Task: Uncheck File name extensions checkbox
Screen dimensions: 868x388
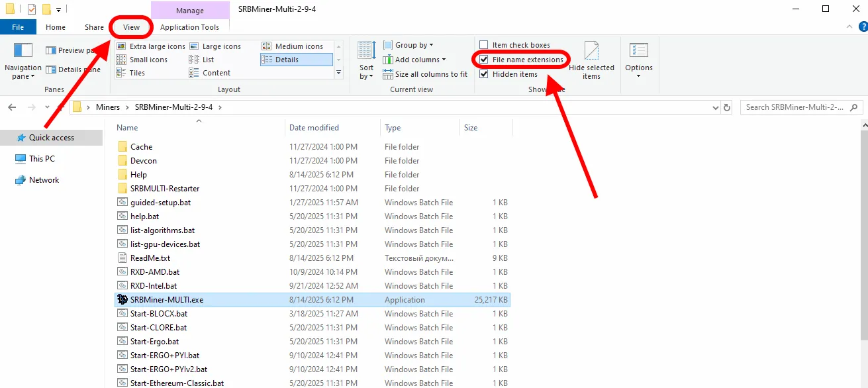Action: [x=484, y=60]
